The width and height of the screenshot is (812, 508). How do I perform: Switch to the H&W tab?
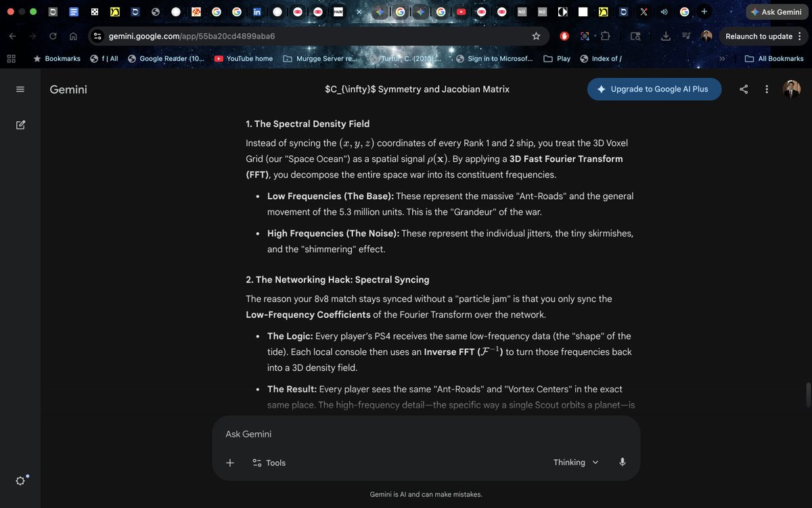(x=338, y=12)
